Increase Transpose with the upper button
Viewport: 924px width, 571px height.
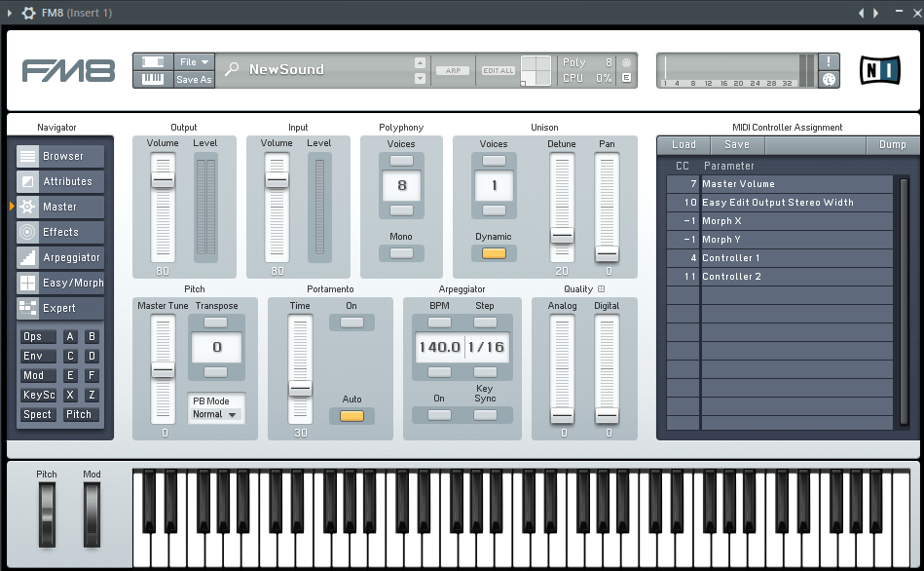[216, 323]
